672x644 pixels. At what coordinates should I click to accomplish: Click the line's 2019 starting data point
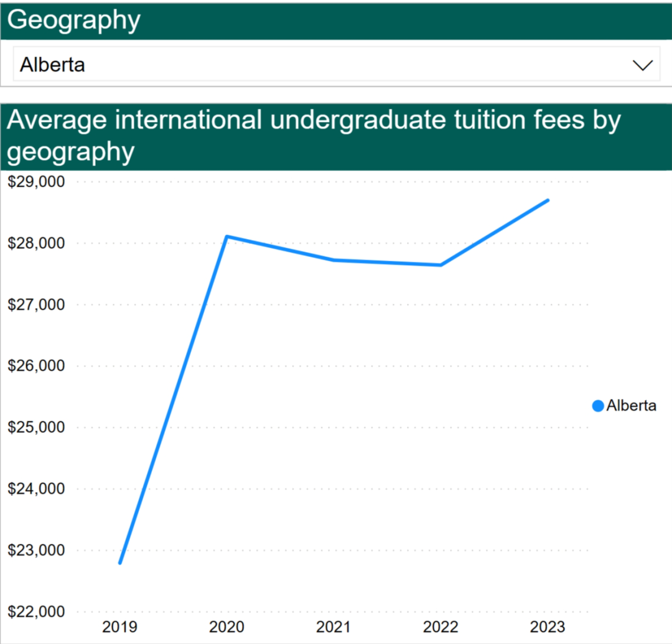120,562
